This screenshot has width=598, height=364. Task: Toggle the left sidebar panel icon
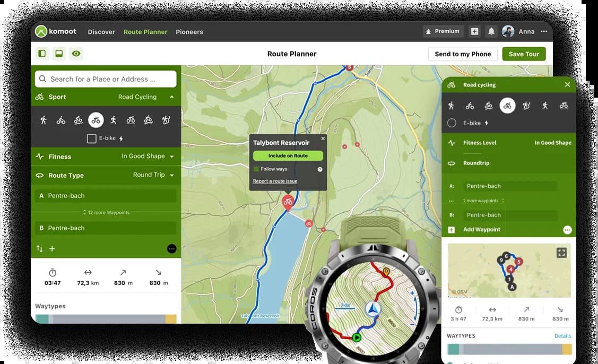pos(42,54)
